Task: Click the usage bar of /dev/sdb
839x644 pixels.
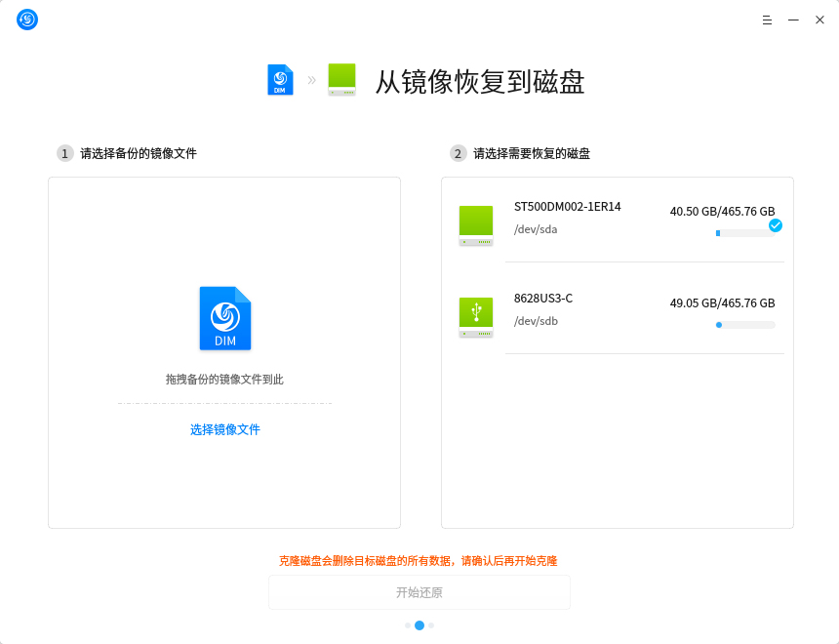Action: pos(745,325)
